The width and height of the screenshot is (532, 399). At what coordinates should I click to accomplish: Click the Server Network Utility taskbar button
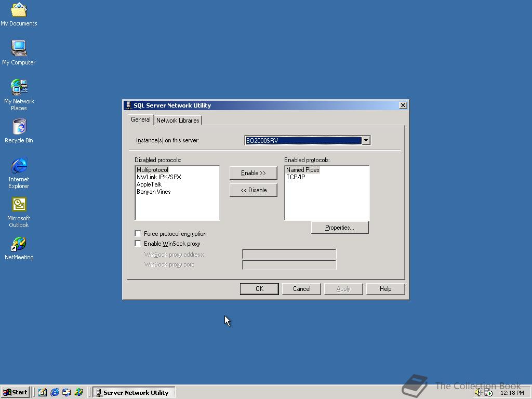click(x=134, y=392)
